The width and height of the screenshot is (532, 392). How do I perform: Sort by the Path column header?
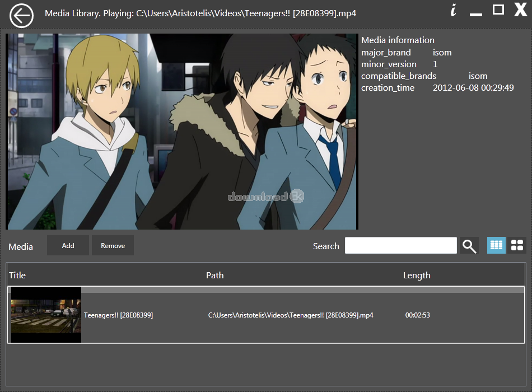point(215,276)
